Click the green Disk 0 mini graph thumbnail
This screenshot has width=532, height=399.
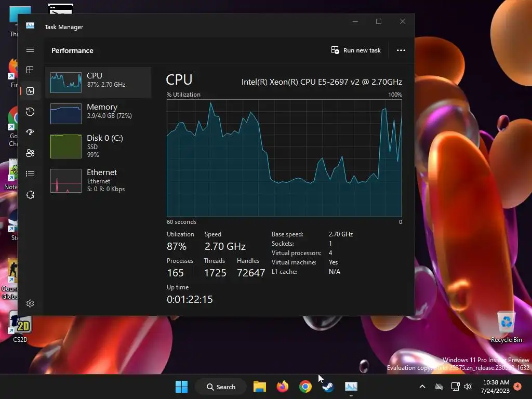(x=66, y=146)
